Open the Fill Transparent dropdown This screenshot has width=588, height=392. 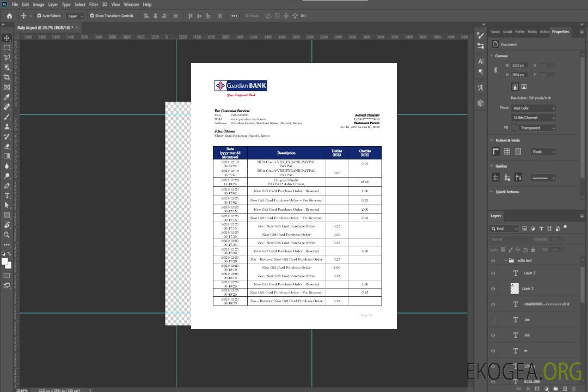pyautogui.click(x=537, y=128)
